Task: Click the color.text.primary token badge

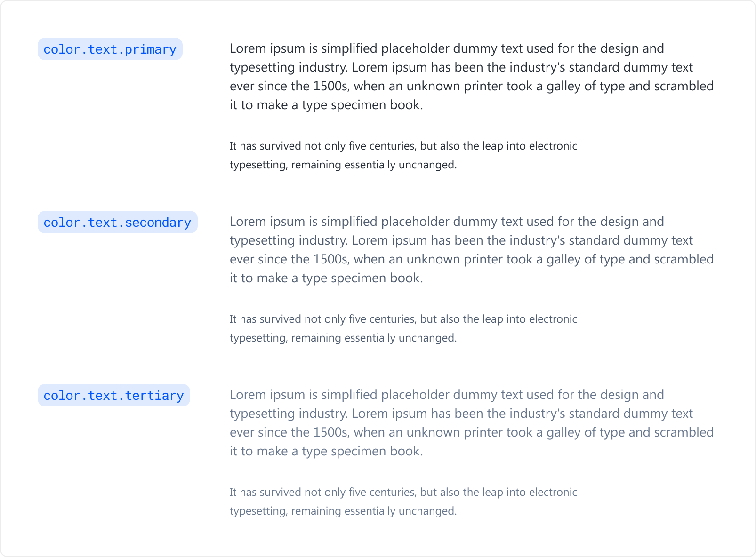Action: [110, 49]
